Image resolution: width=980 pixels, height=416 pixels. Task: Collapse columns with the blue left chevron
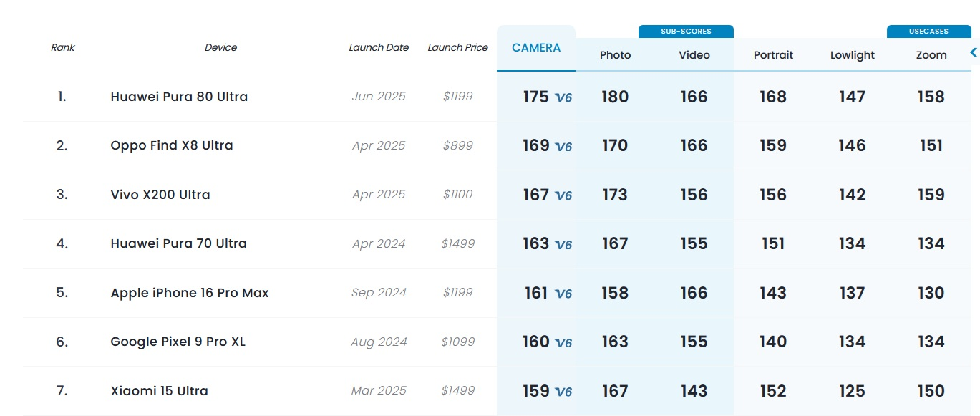[x=974, y=52]
